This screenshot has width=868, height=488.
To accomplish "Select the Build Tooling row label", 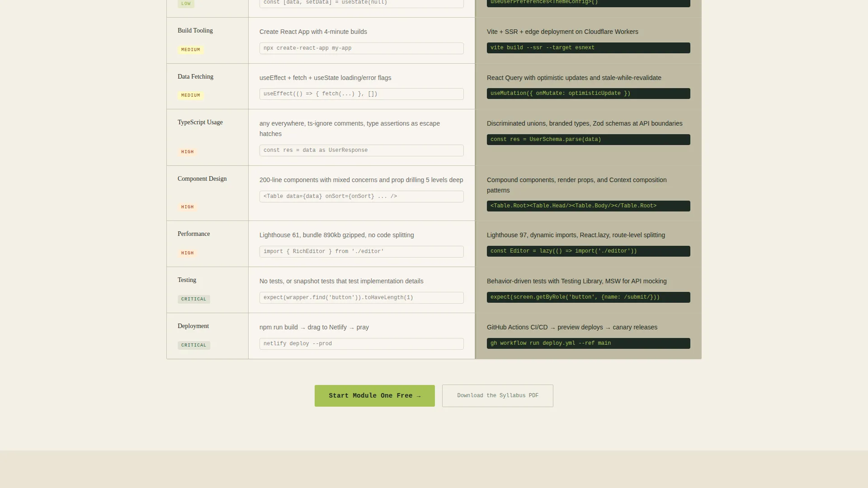I will click(x=195, y=31).
